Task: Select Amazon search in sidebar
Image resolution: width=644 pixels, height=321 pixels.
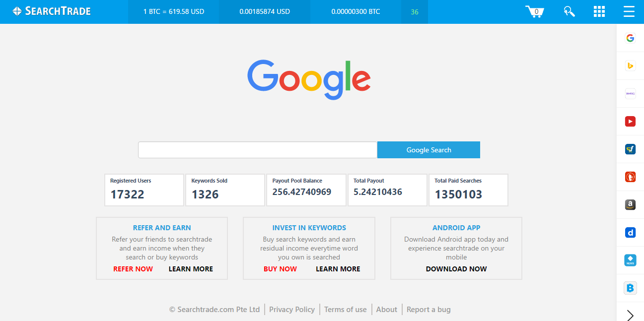Action: point(630,204)
